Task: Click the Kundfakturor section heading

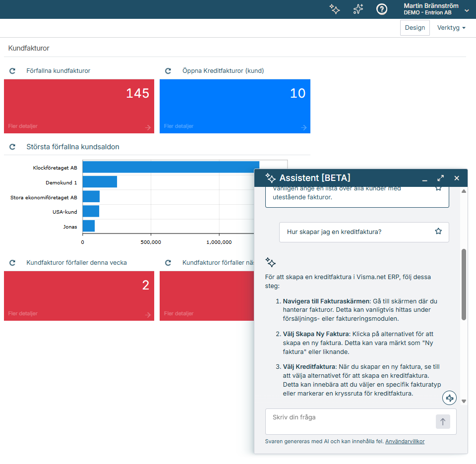Action: (29, 48)
